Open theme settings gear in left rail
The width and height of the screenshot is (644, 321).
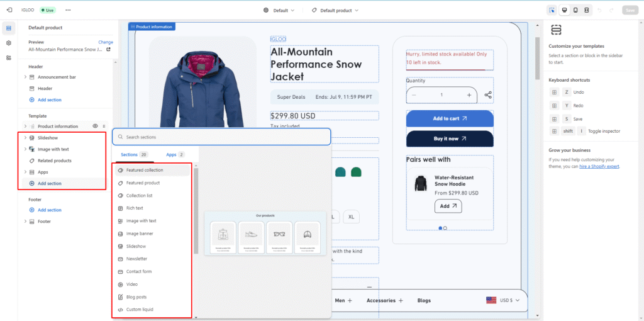pos(9,43)
